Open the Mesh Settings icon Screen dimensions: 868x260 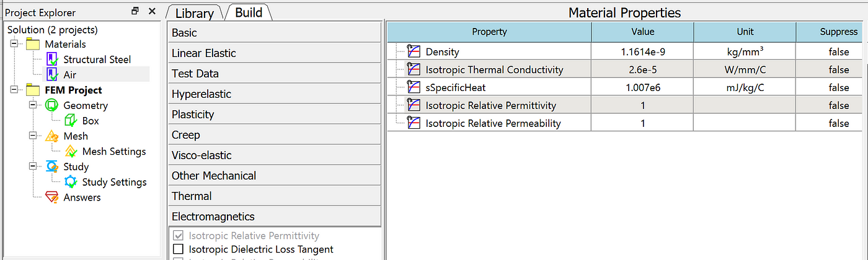pyautogui.click(x=71, y=152)
